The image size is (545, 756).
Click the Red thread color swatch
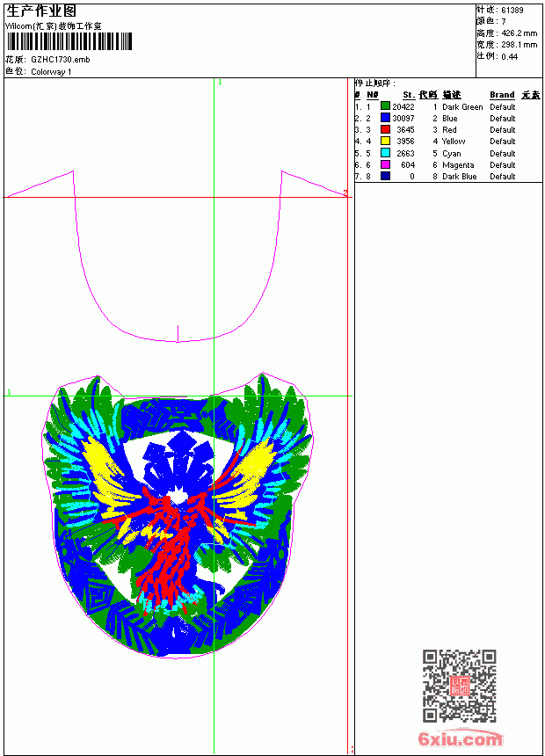385,129
